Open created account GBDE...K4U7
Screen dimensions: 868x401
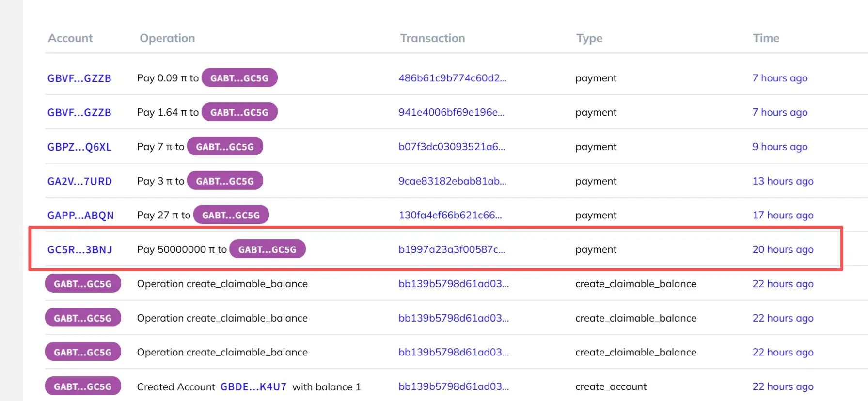pos(253,387)
